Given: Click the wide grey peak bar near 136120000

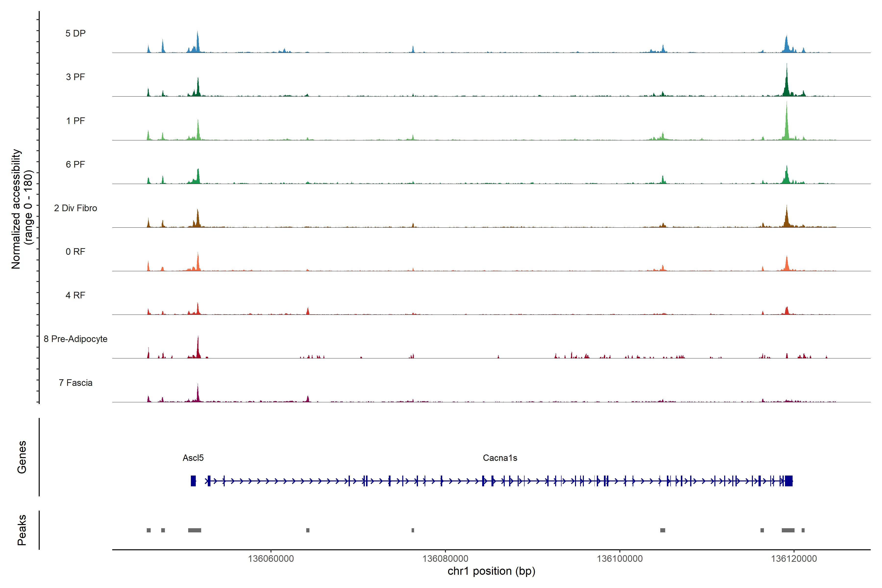Looking at the screenshot, I should [x=788, y=530].
